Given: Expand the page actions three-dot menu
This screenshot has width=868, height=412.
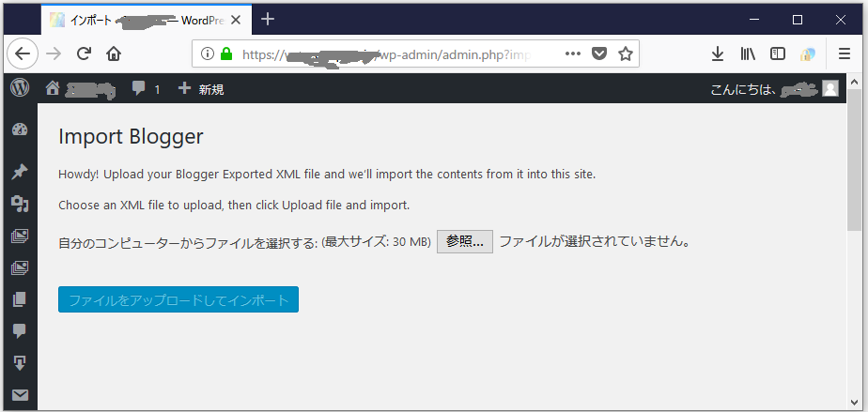Looking at the screenshot, I should click(x=573, y=54).
